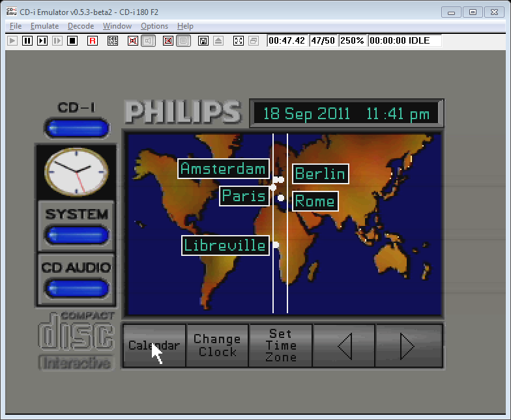Screen dimensions: 511x420
Task: Toggle the video display button
Action: point(183,40)
